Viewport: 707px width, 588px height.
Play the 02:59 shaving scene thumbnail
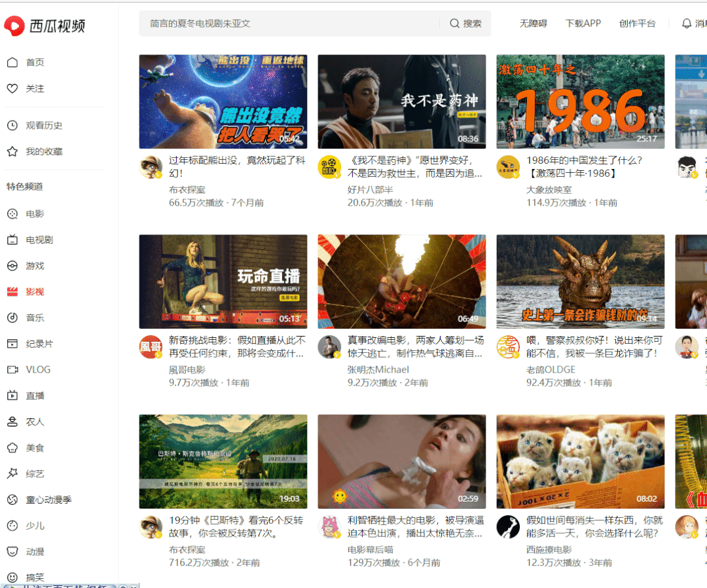(402, 462)
